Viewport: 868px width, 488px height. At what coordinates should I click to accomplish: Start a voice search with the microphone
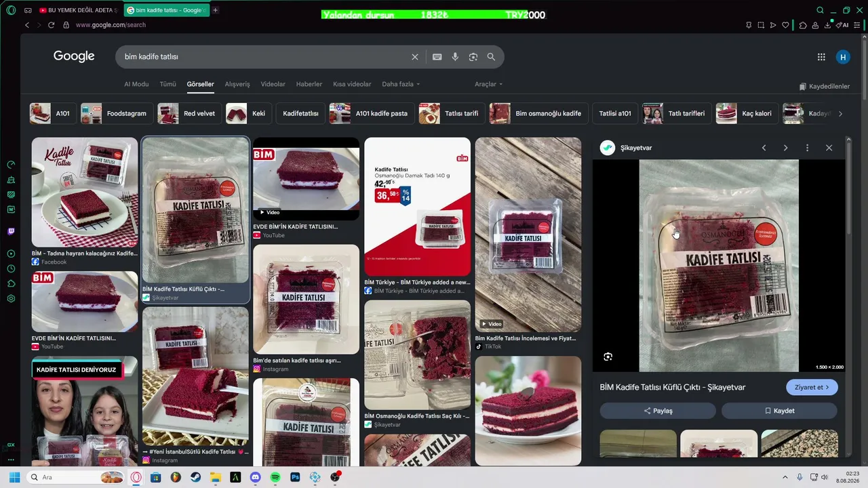pos(455,57)
